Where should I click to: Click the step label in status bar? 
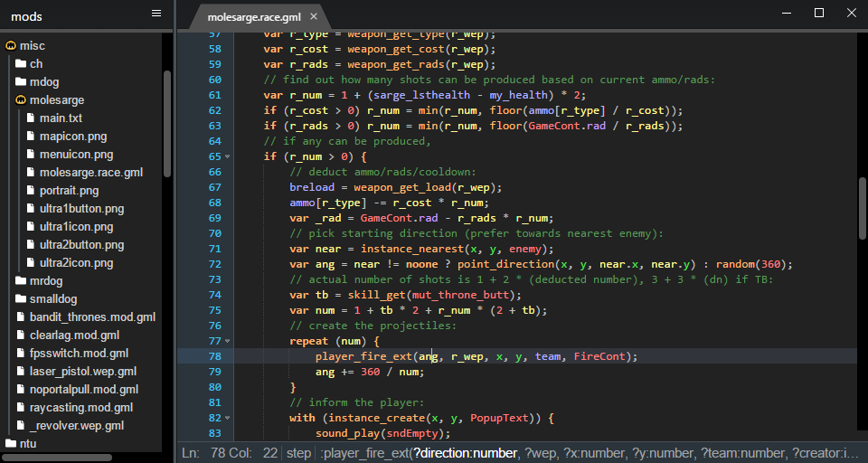(x=298, y=452)
